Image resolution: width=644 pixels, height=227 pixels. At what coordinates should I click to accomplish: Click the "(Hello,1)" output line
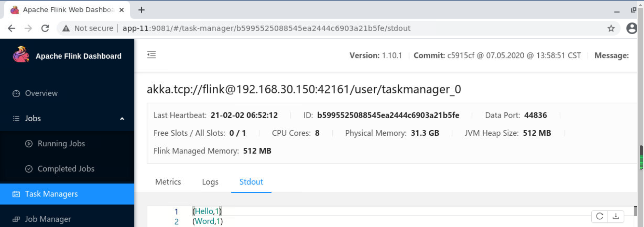coord(207,211)
